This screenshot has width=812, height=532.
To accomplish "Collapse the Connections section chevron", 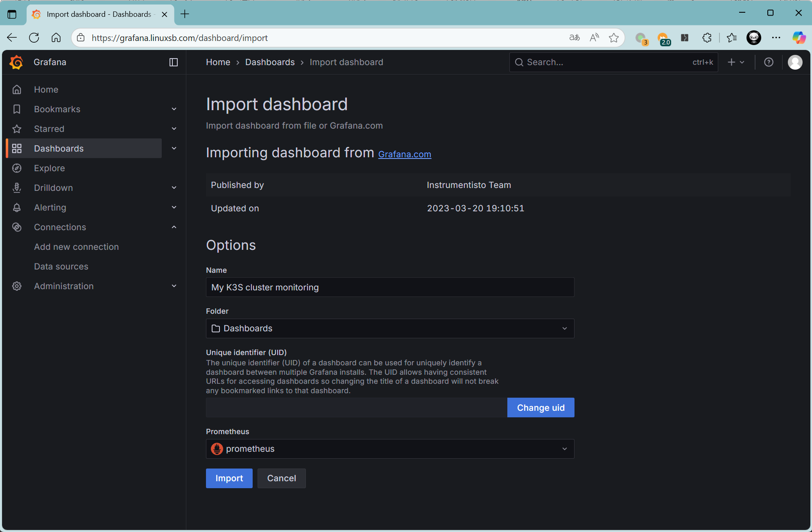I will (x=174, y=227).
